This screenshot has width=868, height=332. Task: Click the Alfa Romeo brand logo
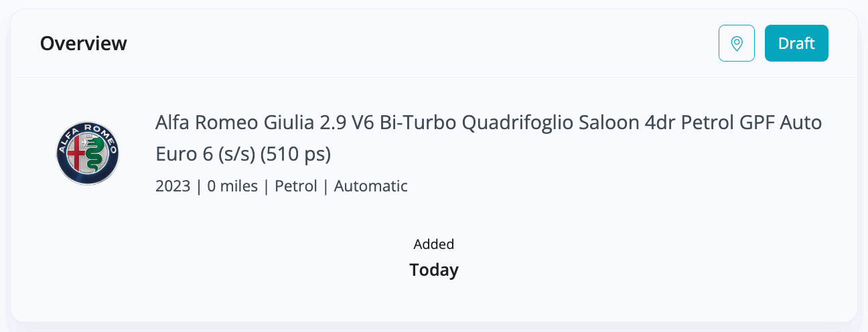[x=88, y=153]
